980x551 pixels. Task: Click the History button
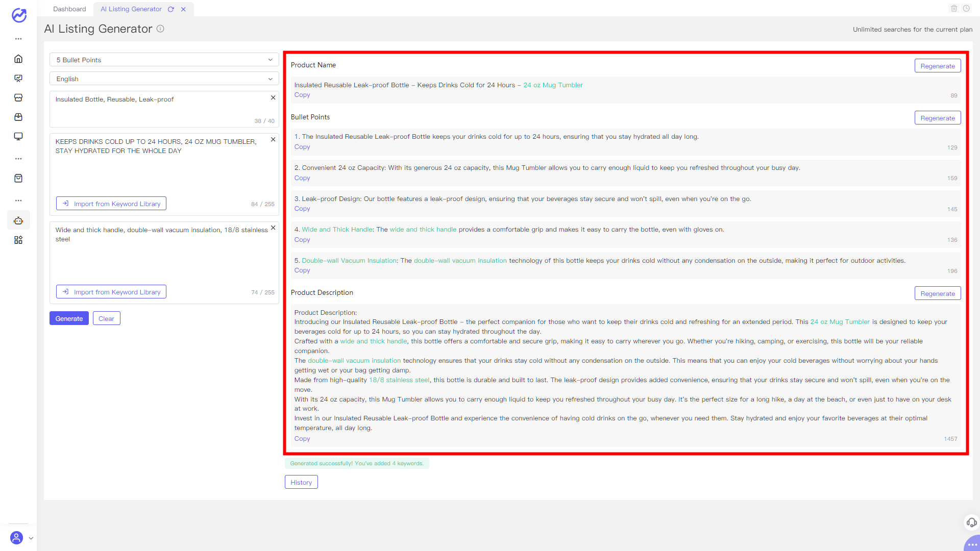(301, 482)
